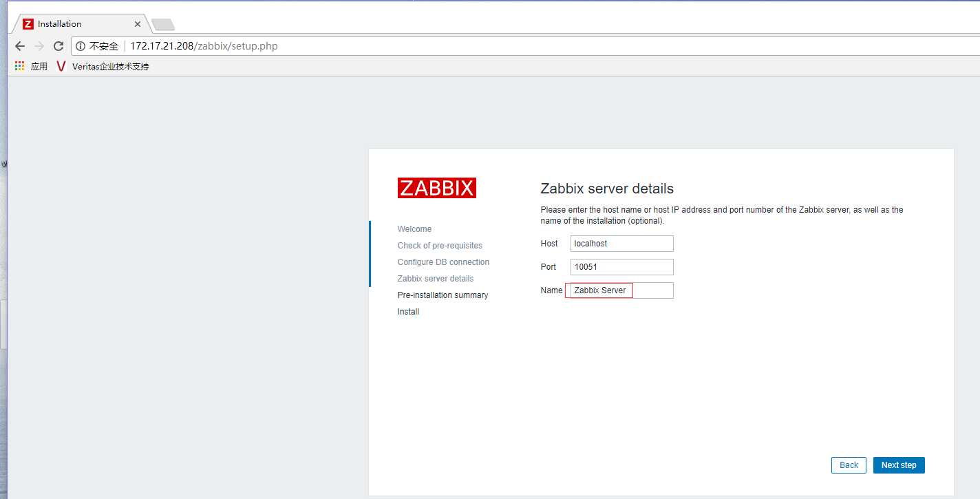Click the 不安全 security label
This screenshot has height=499, width=980.
[x=104, y=46]
